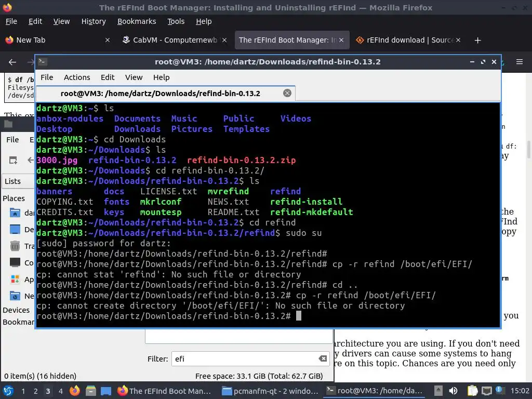Click the terminal window titlebar icon
532x399 pixels.
tap(43, 61)
